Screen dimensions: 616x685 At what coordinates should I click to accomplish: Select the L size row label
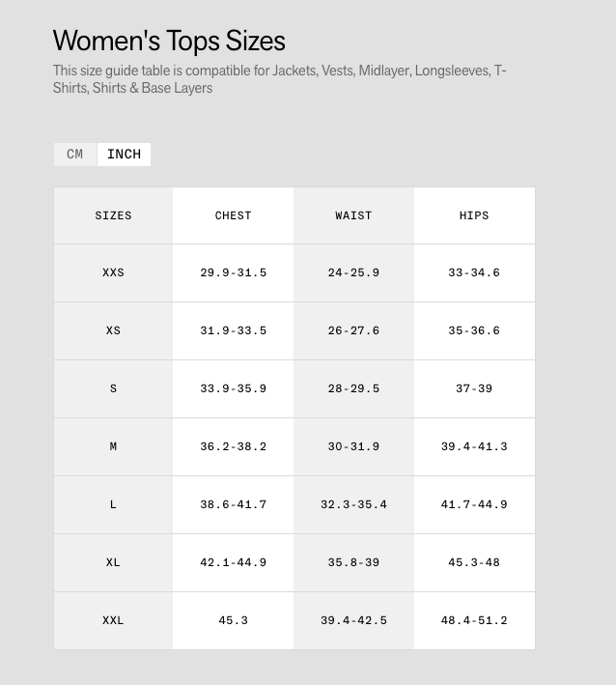click(113, 504)
